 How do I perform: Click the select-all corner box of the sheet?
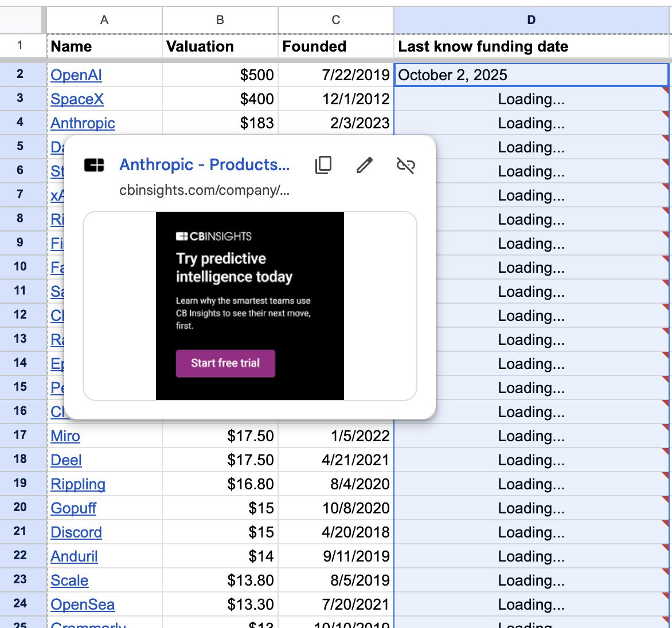(22, 19)
